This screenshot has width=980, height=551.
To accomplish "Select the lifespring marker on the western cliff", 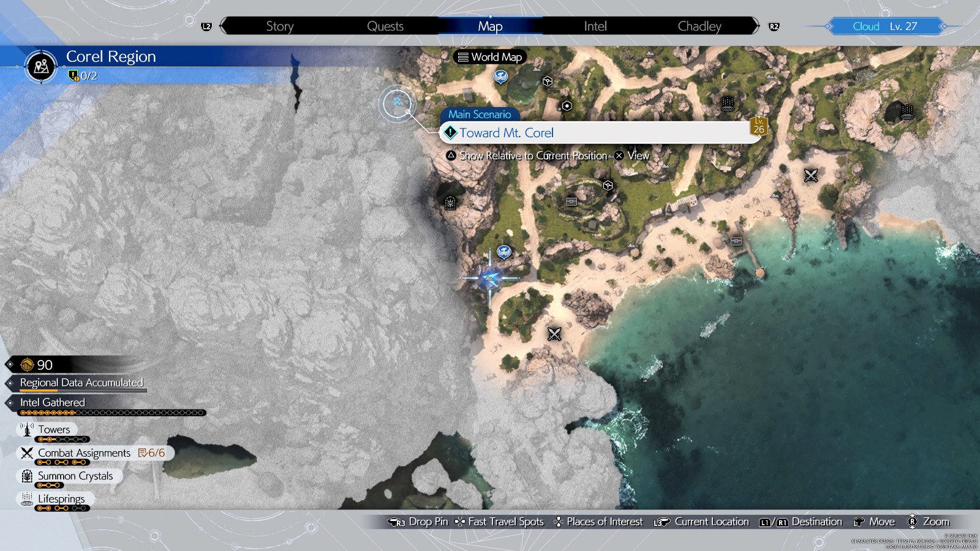I will point(450,203).
